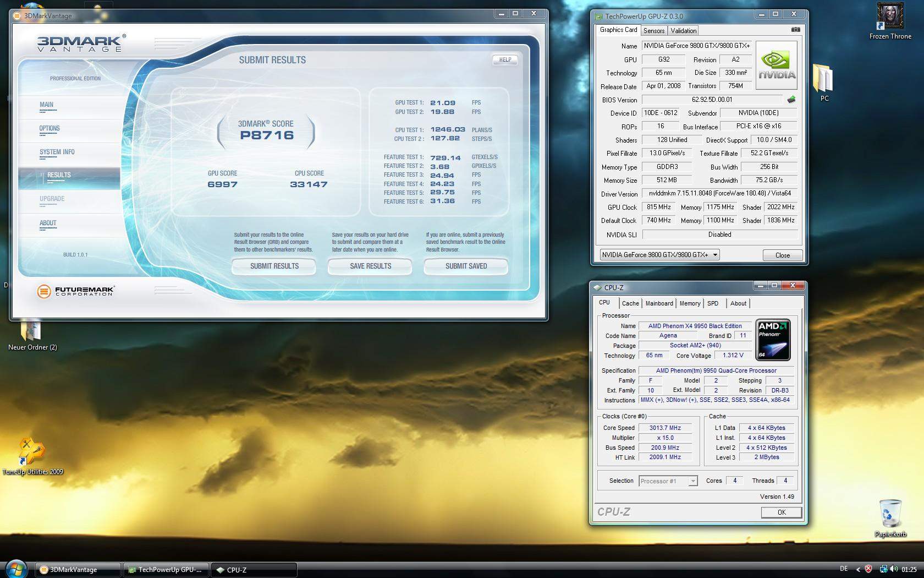Open the GPU-Z graphics card selector dropdown

point(659,255)
